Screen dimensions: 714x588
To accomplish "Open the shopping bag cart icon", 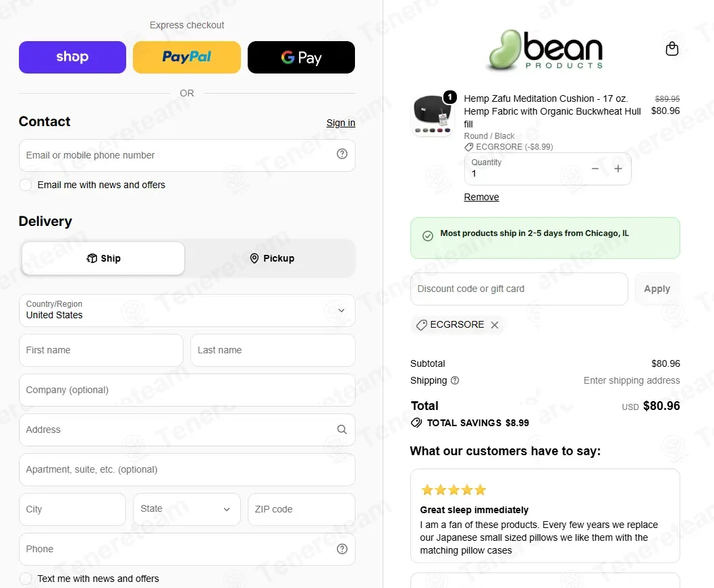I will tap(671, 49).
